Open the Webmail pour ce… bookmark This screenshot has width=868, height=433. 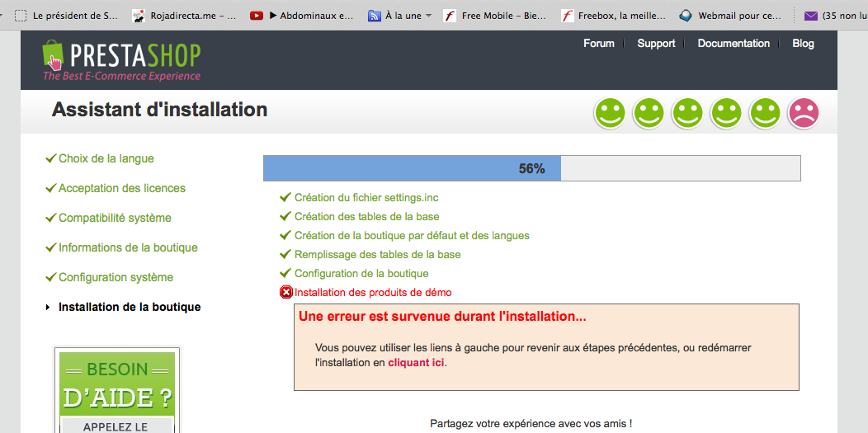(x=731, y=16)
